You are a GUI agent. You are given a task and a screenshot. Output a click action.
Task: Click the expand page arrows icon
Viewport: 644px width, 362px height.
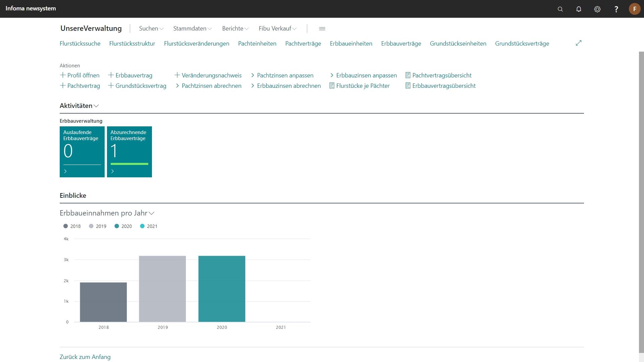[x=579, y=43]
